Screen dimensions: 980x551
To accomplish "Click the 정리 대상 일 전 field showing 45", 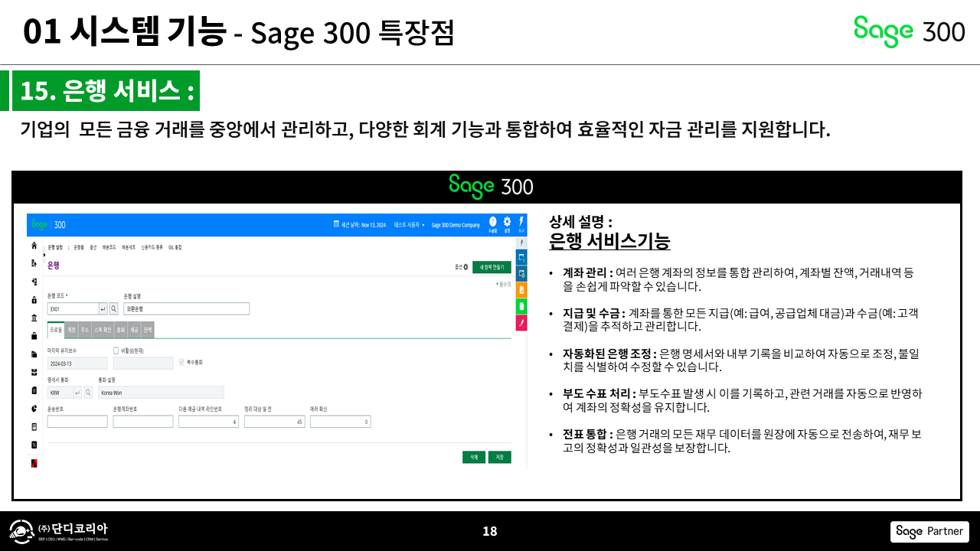I will click(275, 422).
